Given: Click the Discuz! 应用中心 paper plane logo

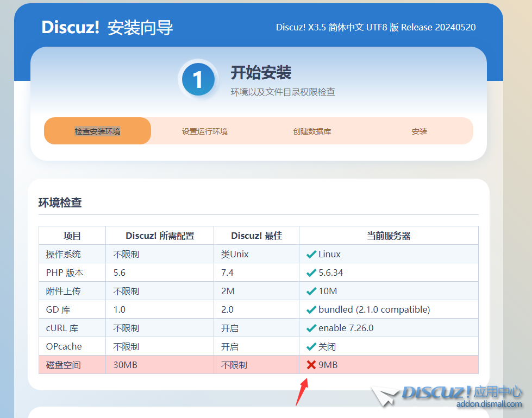Looking at the screenshot, I should (386, 396).
